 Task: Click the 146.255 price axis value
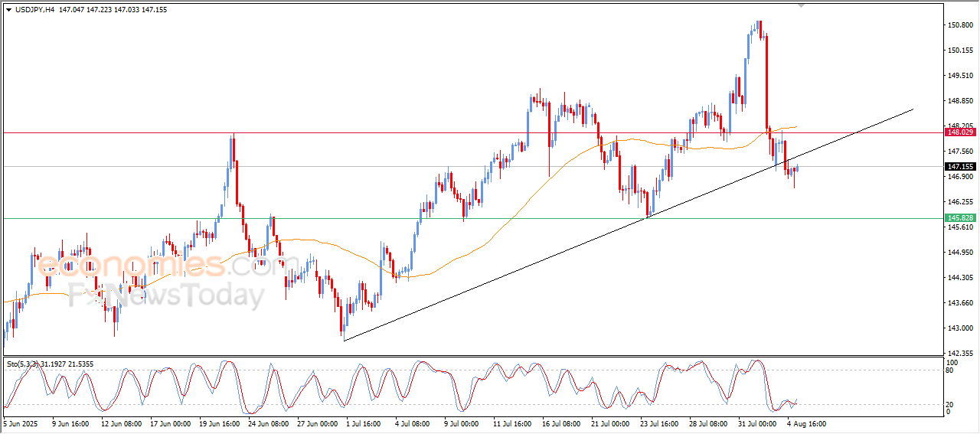[x=960, y=202]
